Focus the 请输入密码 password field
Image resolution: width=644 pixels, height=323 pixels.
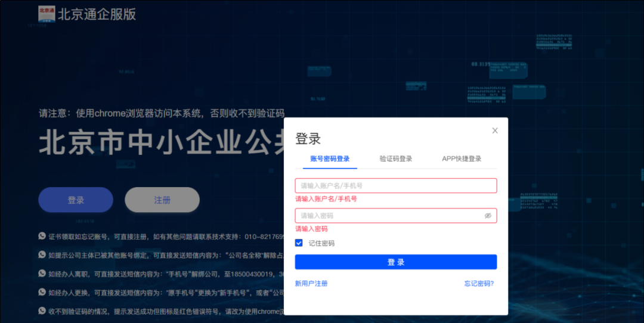[396, 216]
